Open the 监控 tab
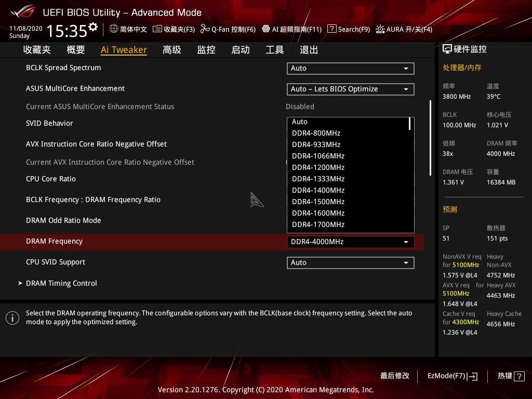This screenshot has width=532, height=399. tap(206, 50)
